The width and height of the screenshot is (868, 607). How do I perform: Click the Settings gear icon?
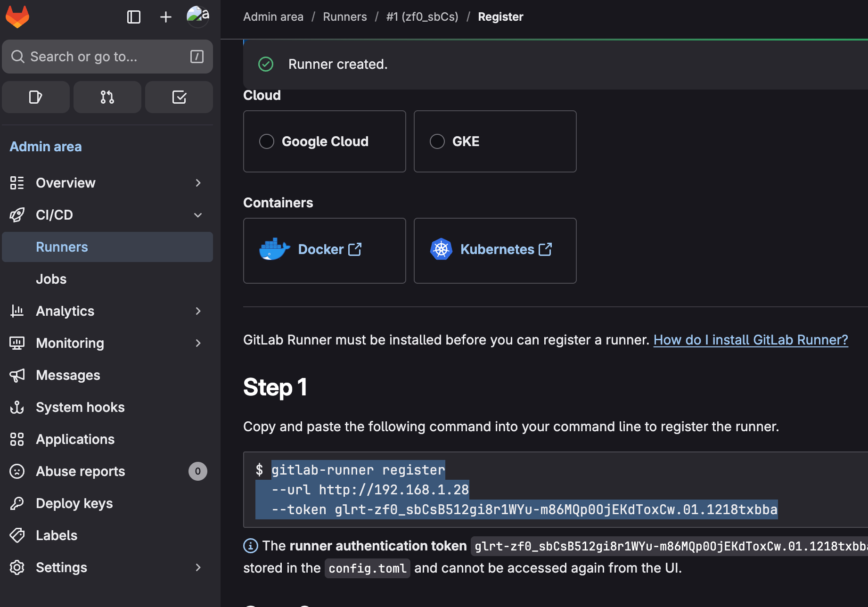click(17, 567)
